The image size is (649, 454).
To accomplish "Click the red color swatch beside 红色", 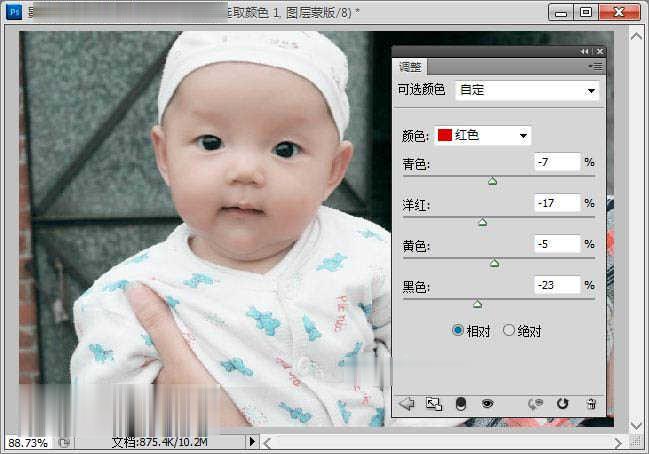I will click(x=445, y=135).
